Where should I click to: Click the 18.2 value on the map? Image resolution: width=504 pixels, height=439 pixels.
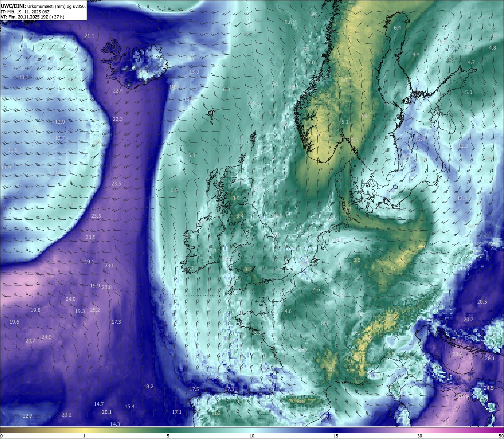[x=148, y=387]
